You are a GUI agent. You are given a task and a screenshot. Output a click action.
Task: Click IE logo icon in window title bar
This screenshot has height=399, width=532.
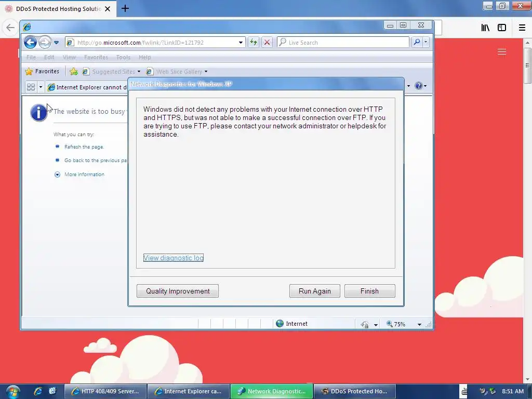coord(27,26)
